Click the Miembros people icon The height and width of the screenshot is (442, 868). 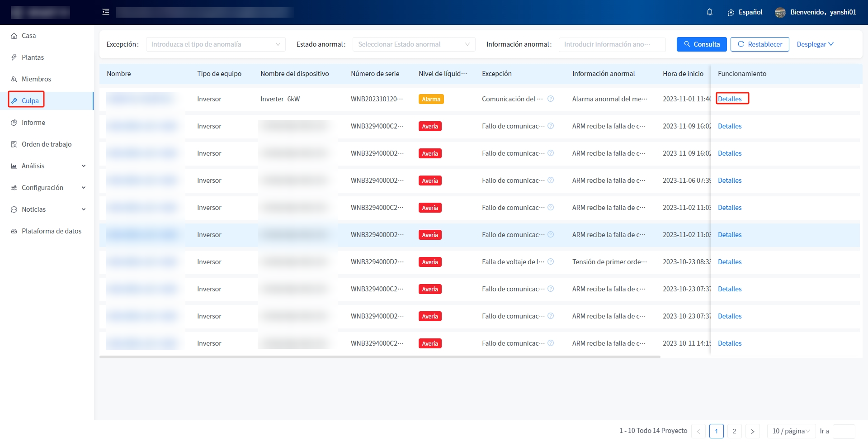point(14,79)
